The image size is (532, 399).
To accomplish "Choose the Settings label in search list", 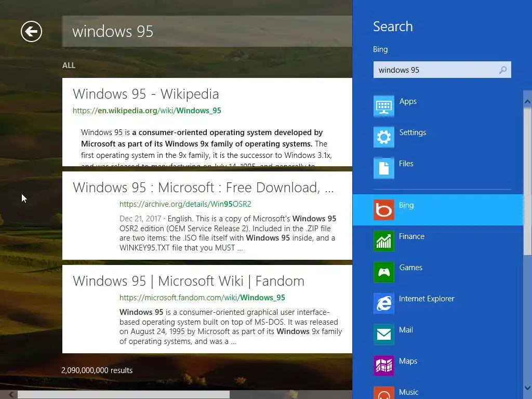I will [413, 132].
